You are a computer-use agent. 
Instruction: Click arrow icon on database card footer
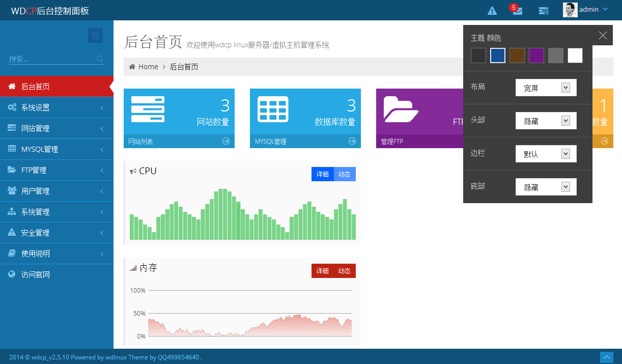click(x=352, y=141)
